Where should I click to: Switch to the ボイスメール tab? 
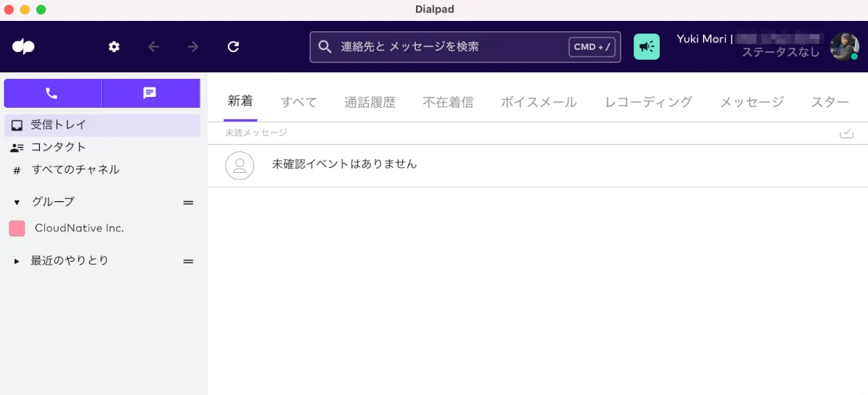[539, 102]
